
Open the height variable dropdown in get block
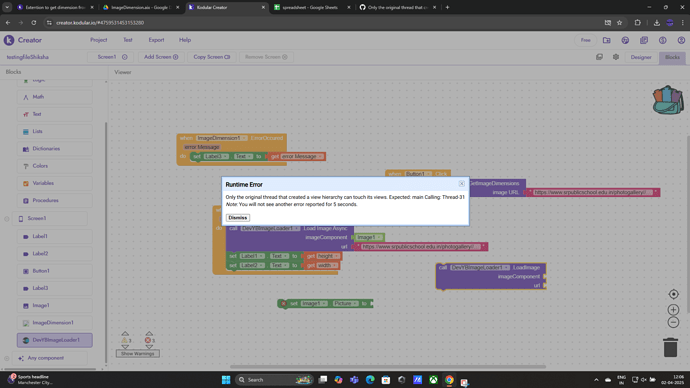pyautogui.click(x=328, y=256)
